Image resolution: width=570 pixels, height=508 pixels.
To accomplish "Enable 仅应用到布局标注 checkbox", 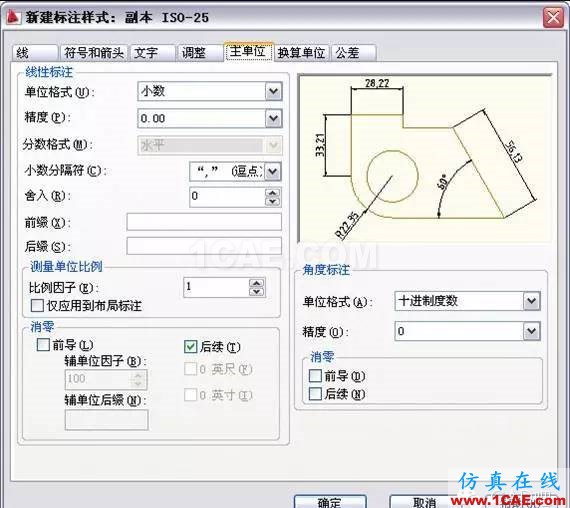I will coord(37,305).
